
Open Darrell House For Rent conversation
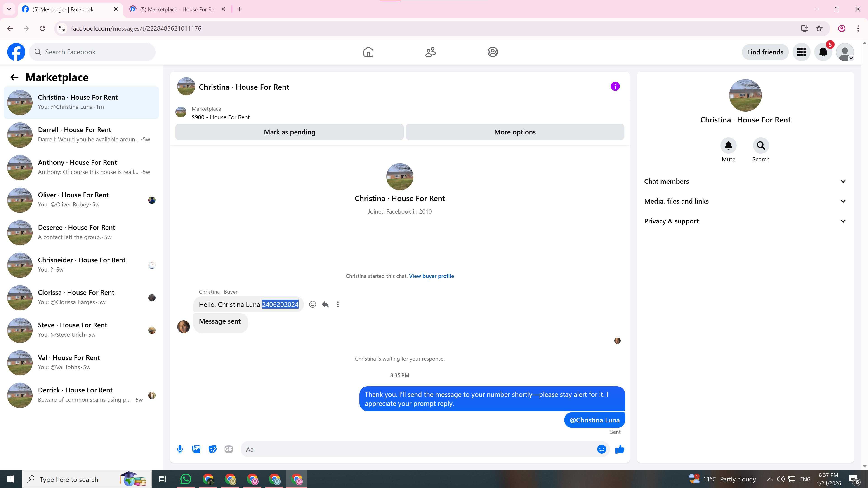pyautogui.click(x=81, y=135)
